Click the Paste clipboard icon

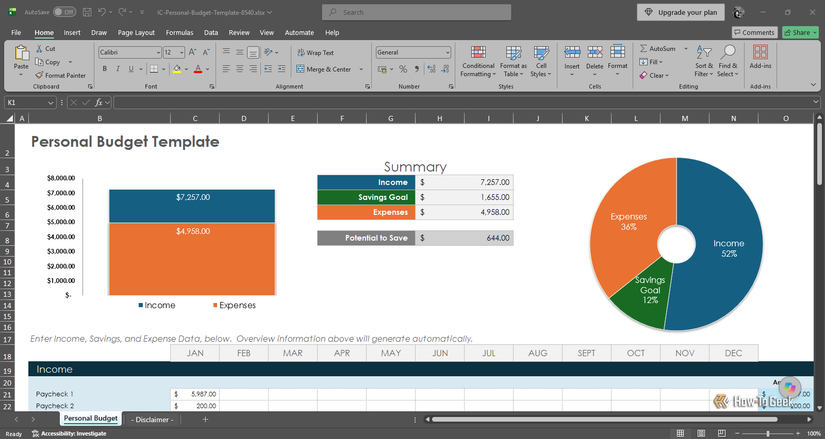tap(21, 53)
